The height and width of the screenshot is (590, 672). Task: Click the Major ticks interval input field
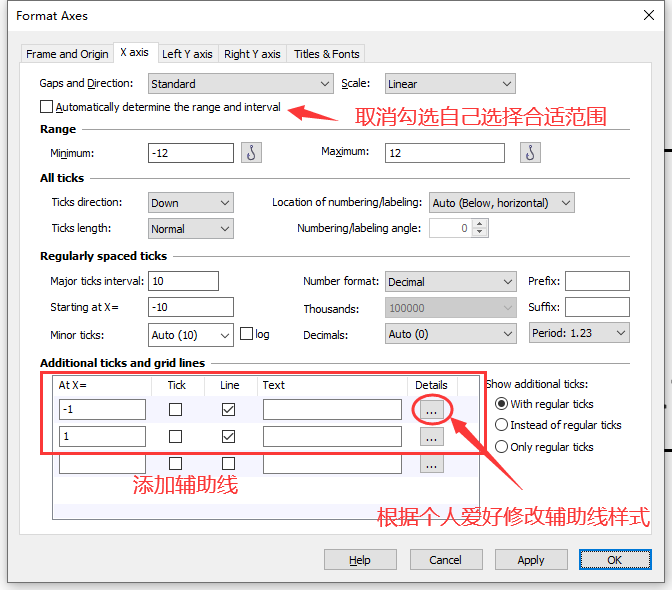182,281
